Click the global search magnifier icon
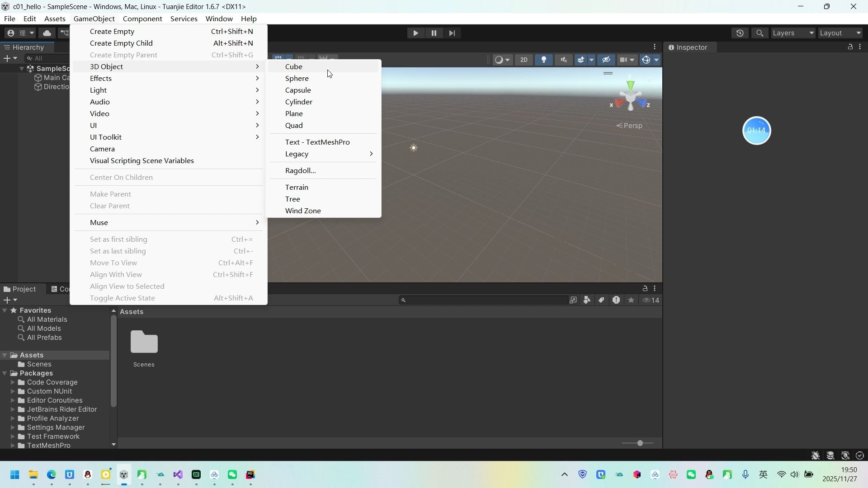Screen dimensions: 868x488 (759, 33)
